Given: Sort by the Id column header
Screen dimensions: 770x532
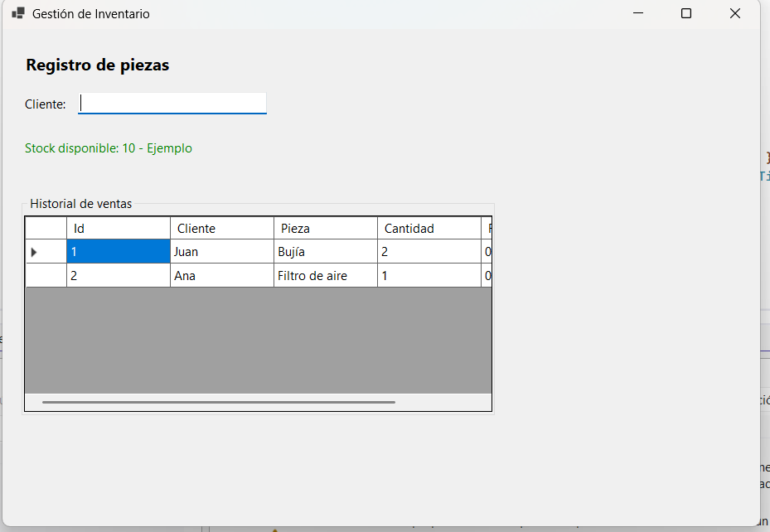Looking at the screenshot, I should (118, 229).
